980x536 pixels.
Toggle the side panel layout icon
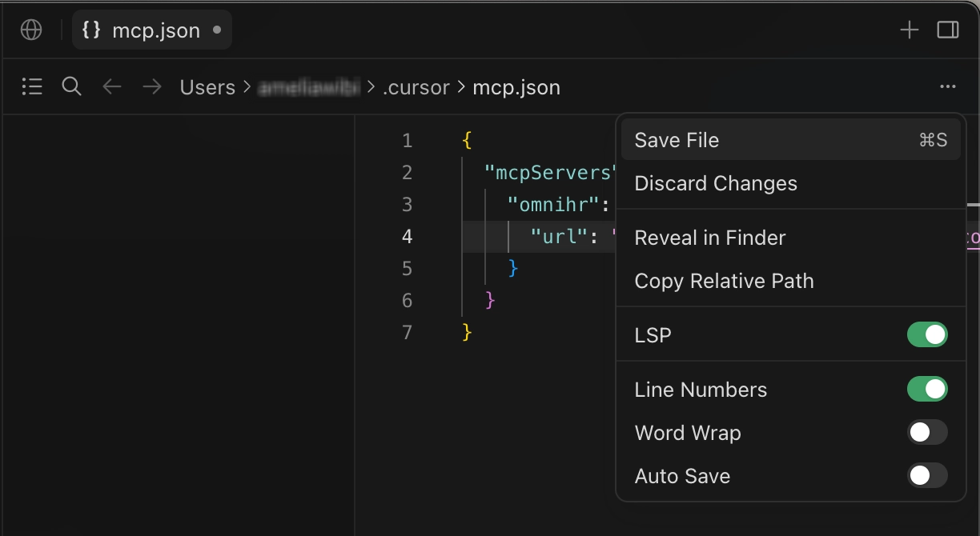[x=948, y=30]
